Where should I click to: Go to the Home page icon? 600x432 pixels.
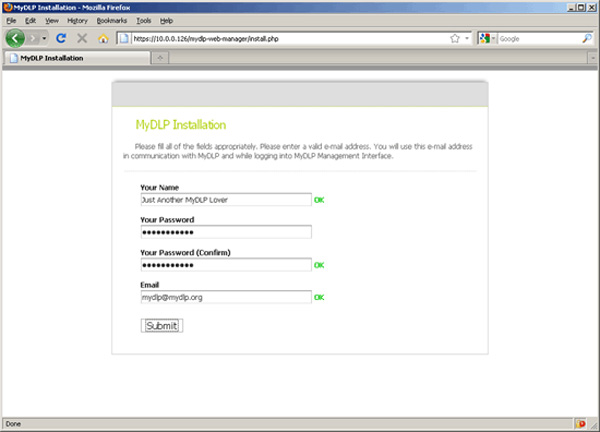point(103,38)
